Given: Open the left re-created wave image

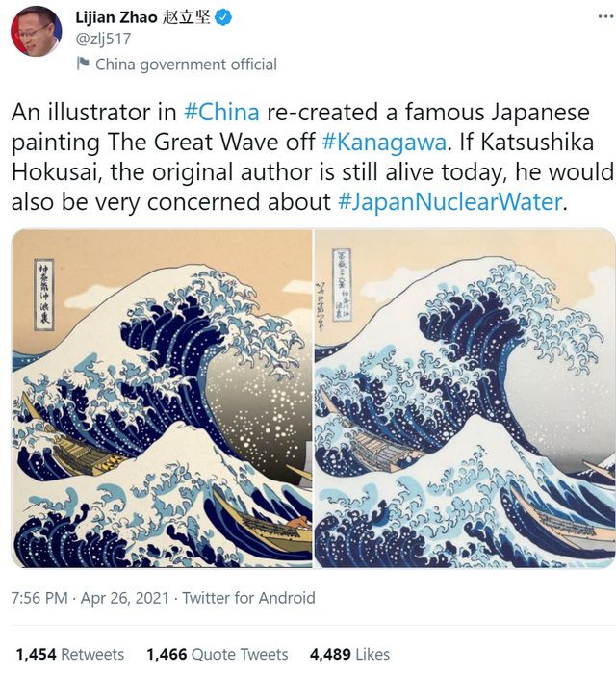Looking at the screenshot, I should click(x=162, y=398).
